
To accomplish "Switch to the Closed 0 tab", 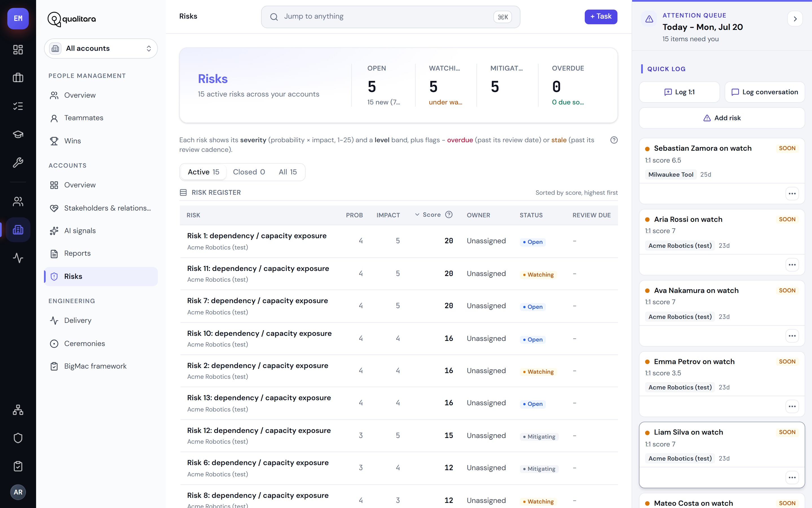I will [249, 172].
